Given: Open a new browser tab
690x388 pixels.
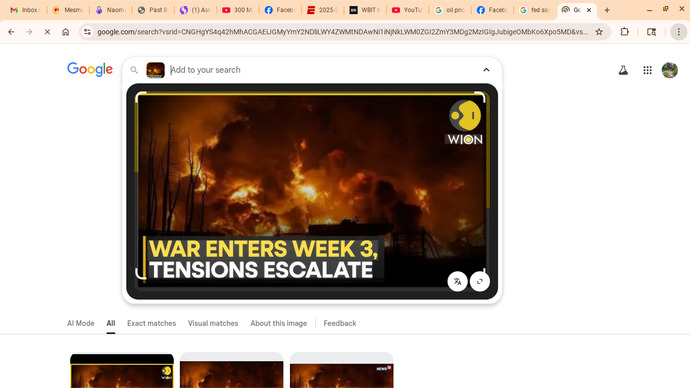Looking at the screenshot, I should [x=607, y=10].
